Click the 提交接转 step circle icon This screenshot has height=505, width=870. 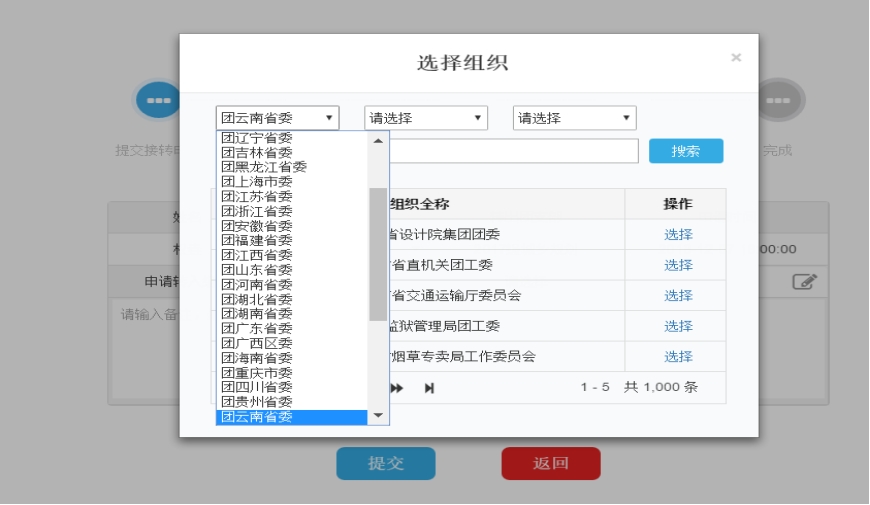[x=158, y=100]
